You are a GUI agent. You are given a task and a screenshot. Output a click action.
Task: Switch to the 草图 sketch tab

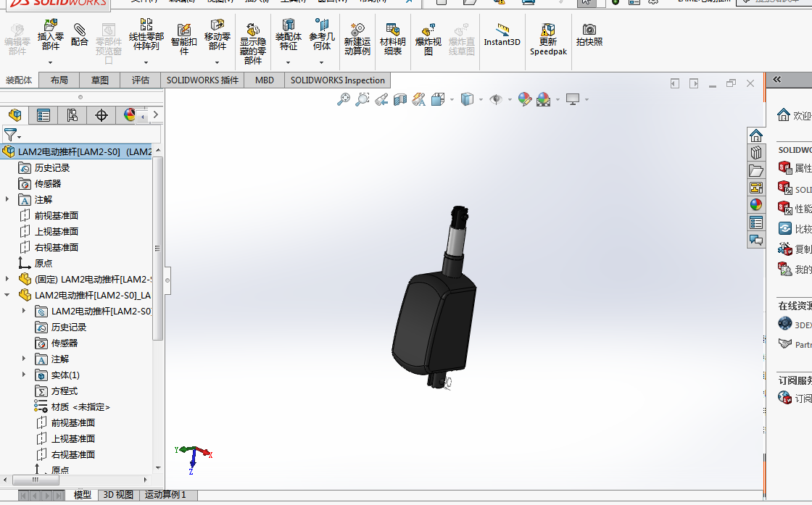click(100, 80)
